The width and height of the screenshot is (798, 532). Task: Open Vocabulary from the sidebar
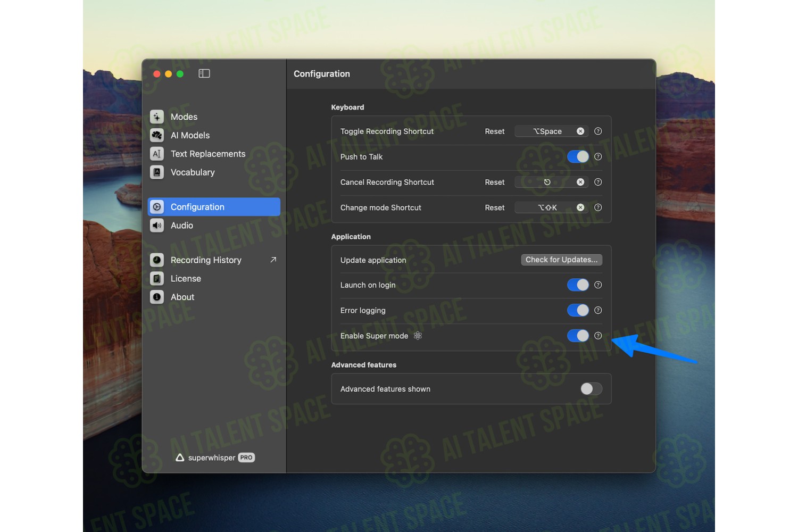pyautogui.click(x=214, y=172)
